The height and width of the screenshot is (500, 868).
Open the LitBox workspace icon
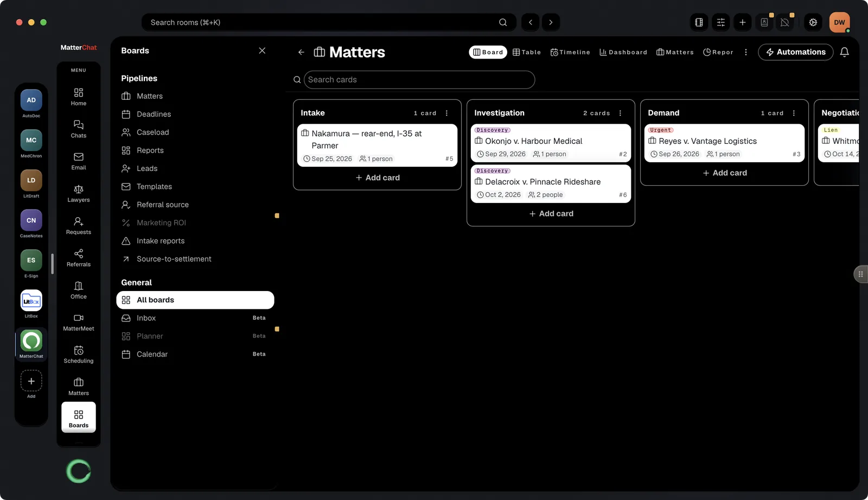tap(31, 301)
